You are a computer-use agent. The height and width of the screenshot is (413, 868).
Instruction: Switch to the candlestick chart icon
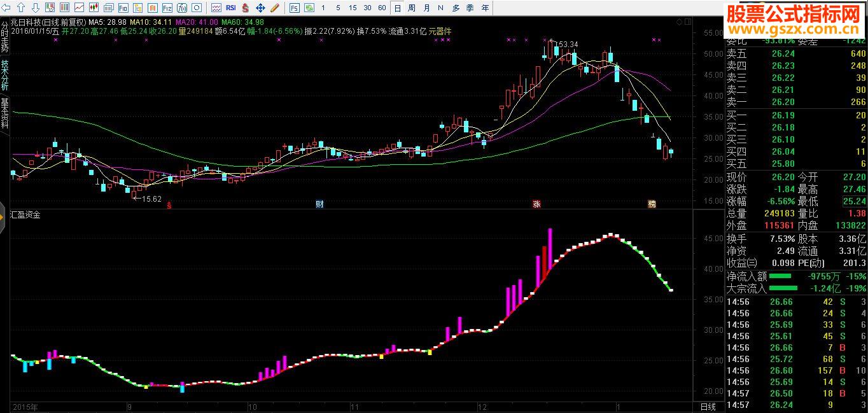click(94, 8)
